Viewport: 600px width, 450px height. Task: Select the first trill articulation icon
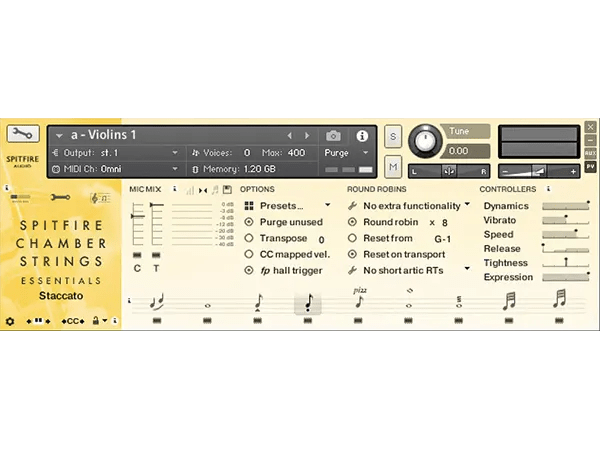click(509, 301)
